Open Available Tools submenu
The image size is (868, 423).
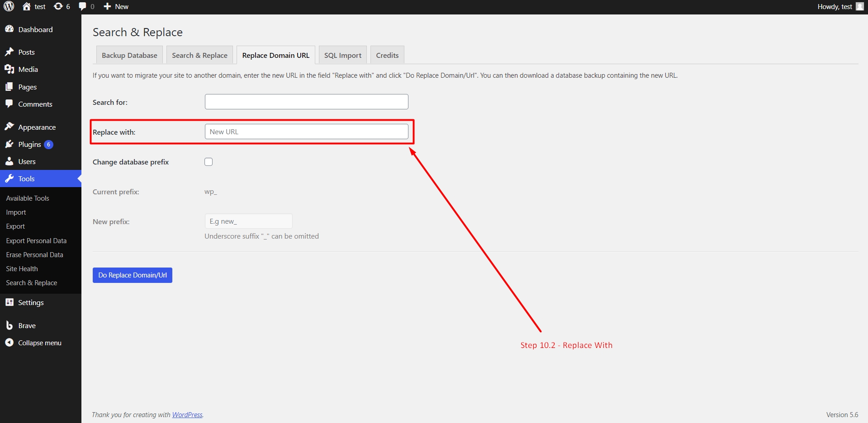(28, 198)
